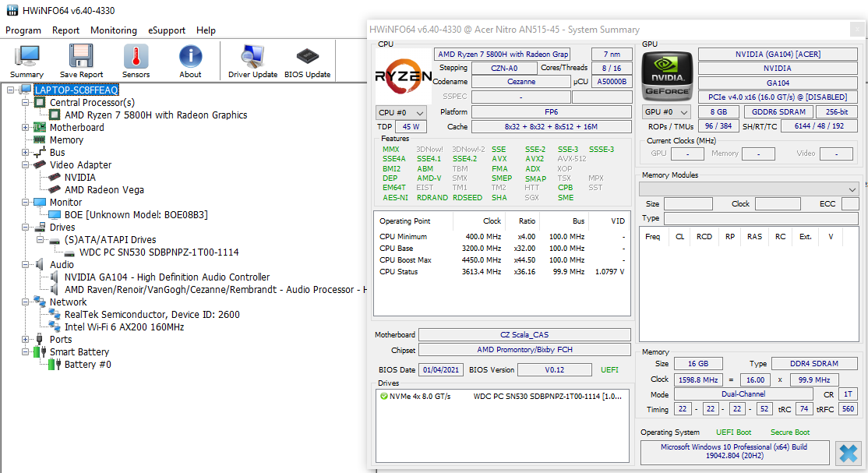Click the Smart Battery icon

click(x=39, y=351)
